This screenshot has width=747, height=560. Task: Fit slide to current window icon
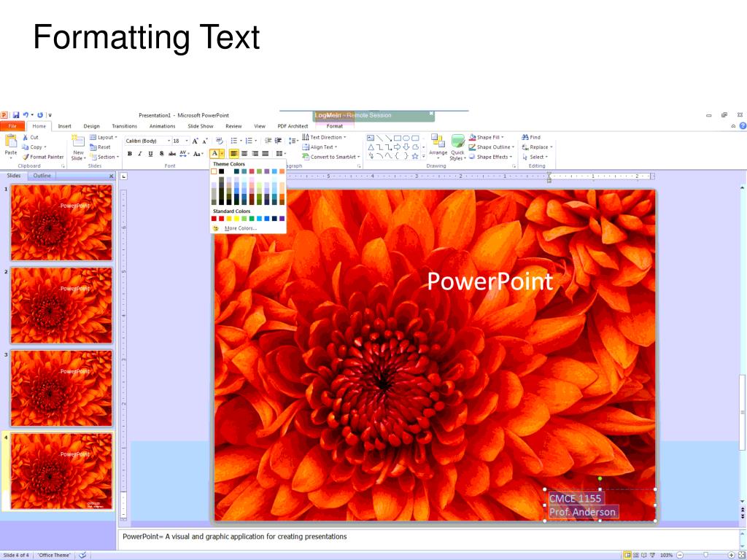tap(741, 555)
